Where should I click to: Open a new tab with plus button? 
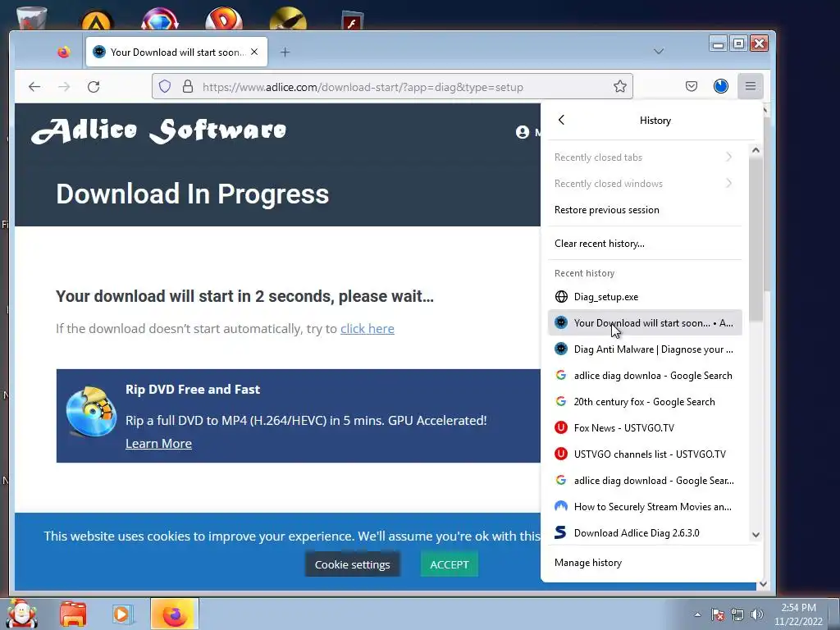[285, 52]
